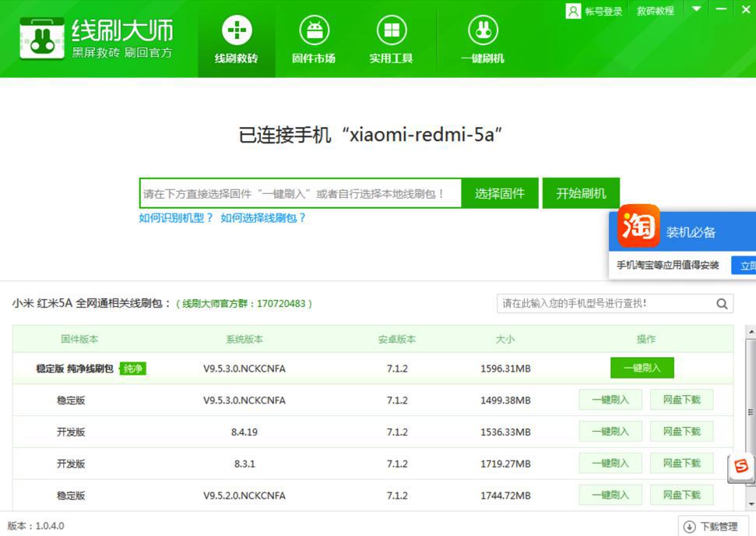Image resolution: width=756 pixels, height=536 pixels.
Task: Click the 手机淘宝等应用值得安装 ad text
Action: point(667,265)
